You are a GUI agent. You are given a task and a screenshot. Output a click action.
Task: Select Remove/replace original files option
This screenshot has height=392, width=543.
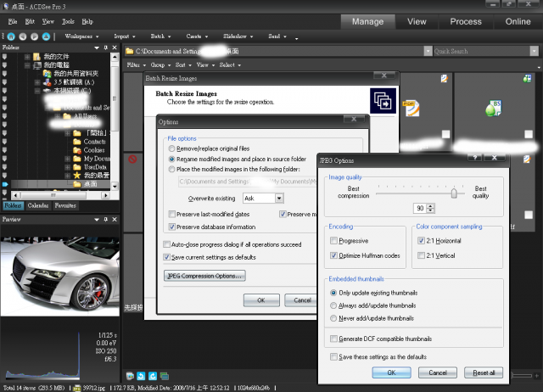point(171,148)
